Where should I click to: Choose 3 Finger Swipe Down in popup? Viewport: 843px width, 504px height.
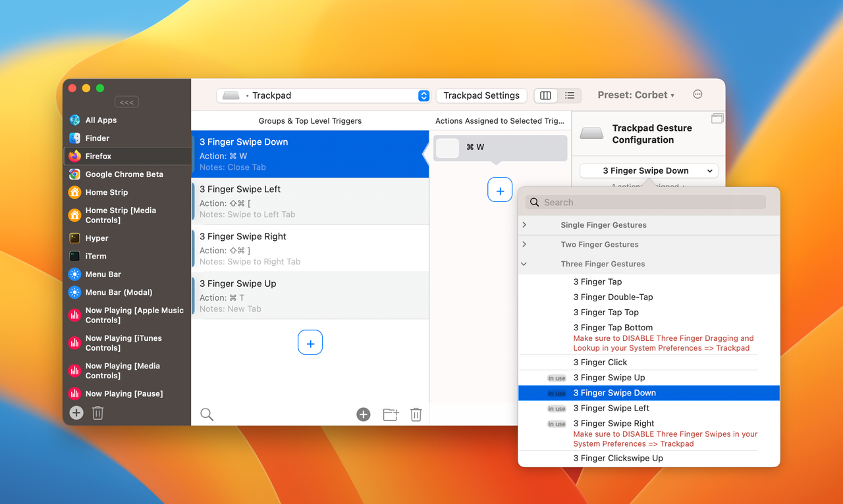[x=649, y=393]
